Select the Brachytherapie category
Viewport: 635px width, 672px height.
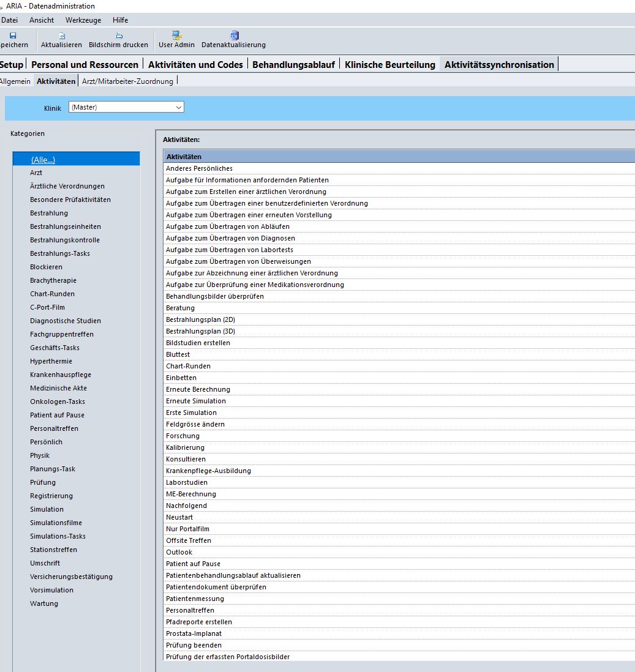coord(53,280)
